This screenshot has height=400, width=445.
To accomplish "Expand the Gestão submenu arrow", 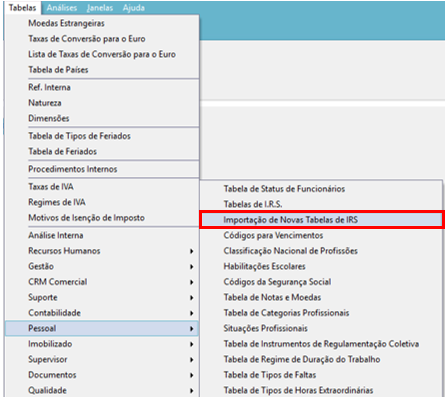I will pos(192,267).
